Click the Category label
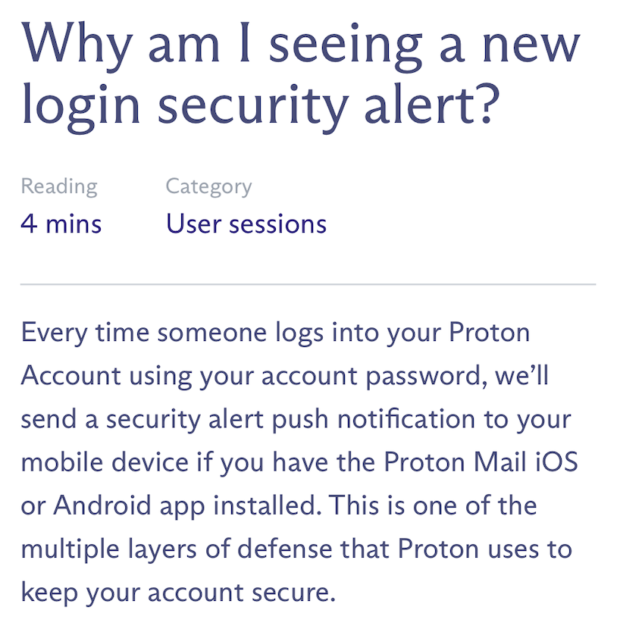This screenshot has height=632, width=620. 209,187
